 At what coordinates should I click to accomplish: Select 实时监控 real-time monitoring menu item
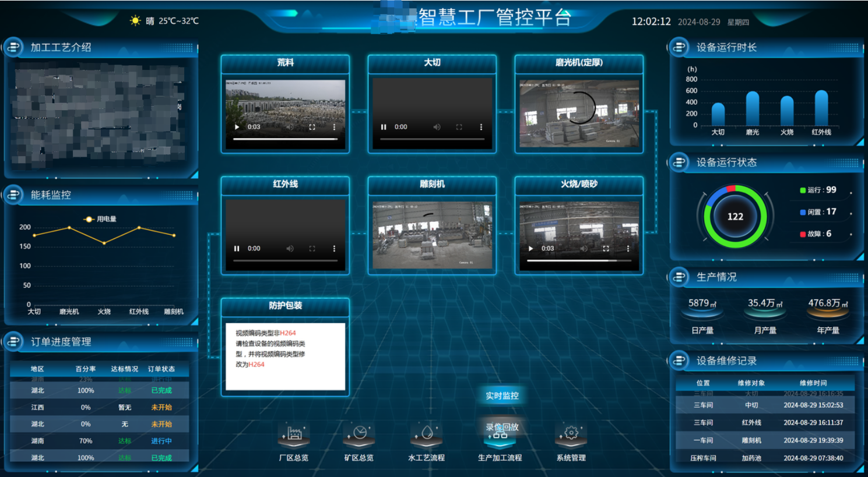502,396
